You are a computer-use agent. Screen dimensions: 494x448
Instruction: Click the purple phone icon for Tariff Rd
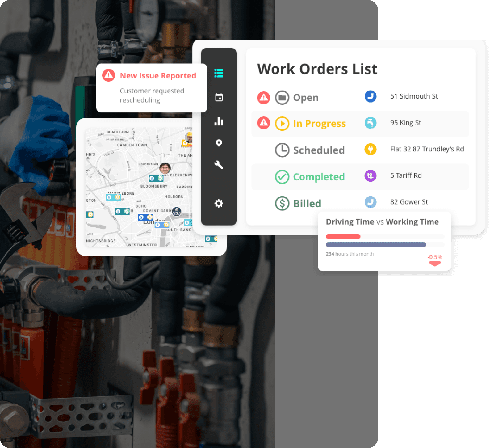point(370,175)
